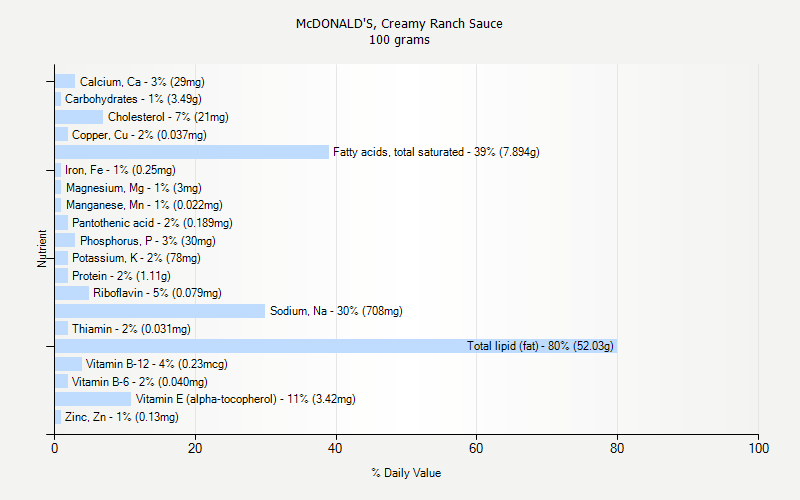The height and width of the screenshot is (500, 800).
Task: Select the Sodium, Na - 30% (708mg) label
Action: pos(336,311)
